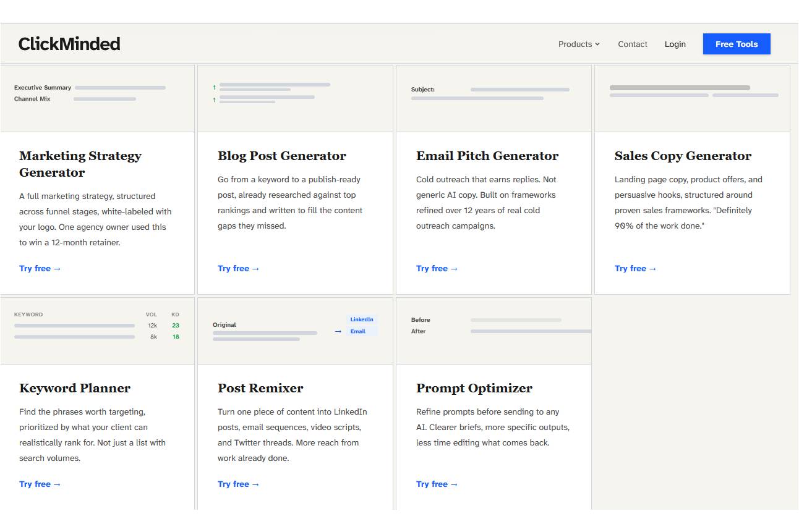Click the Login menu item
This screenshot has width=799, height=532.
pyautogui.click(x=675, y=44)
